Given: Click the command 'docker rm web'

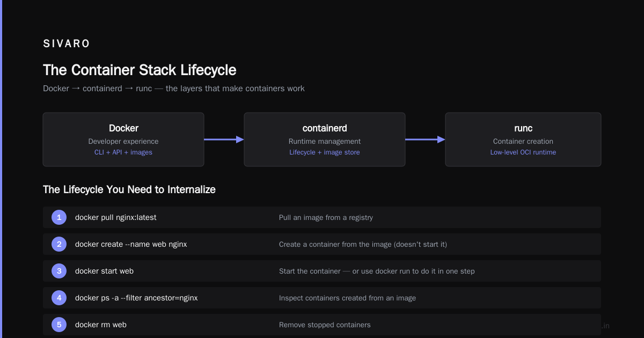Looking at the screenshot, I should point(101,325).
